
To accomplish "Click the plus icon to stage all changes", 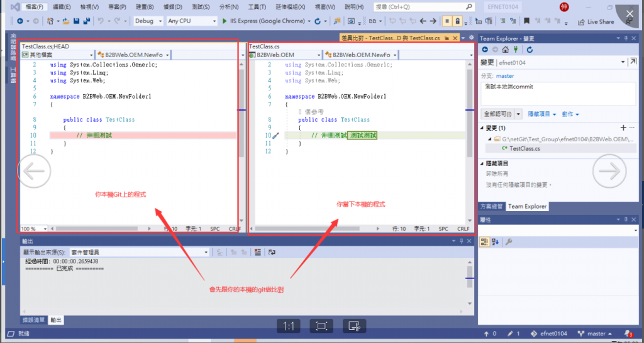I will click(x=623, y=128).
